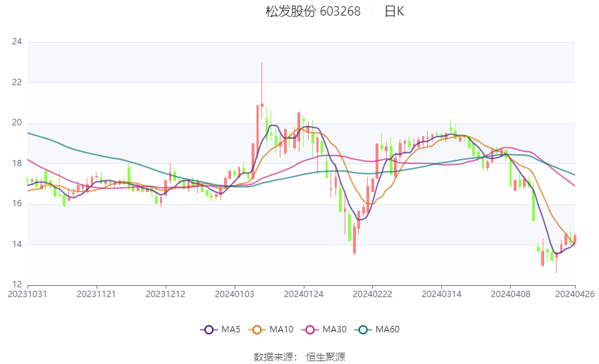This screenshot has width=599, height=364.
Task: Select the 20240426 date axis label
Action: click(x=575, y=294)
